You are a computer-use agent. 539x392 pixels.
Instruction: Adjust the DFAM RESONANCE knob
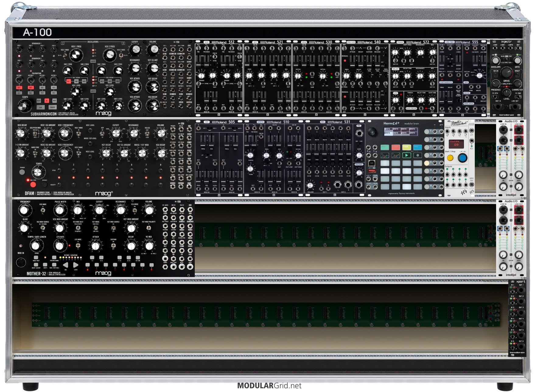pos(133,133)
